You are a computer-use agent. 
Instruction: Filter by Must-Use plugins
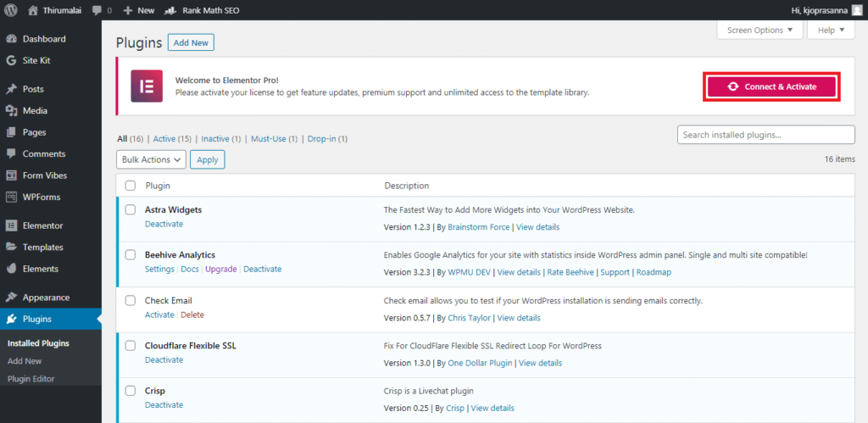pyautogui.click(x=269, y=138)
